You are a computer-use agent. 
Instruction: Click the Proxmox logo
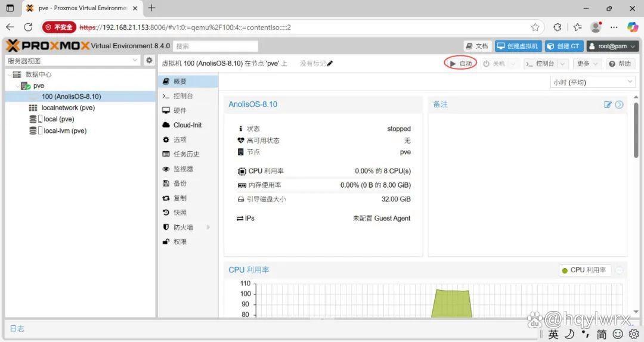coord(48,45)
